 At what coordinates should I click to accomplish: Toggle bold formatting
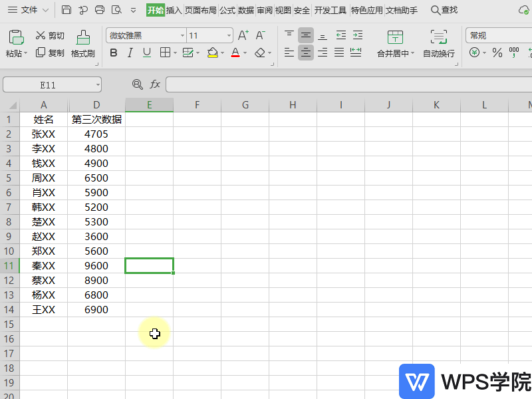point(114,53)
